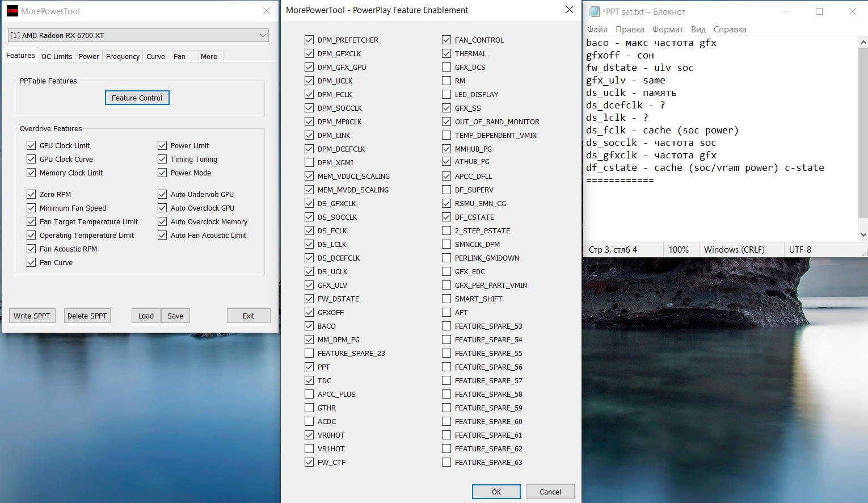868x503 pixels.
Task: Click the 'Windows (CRLF)' status bar entry
Action: pyautogui.click(x=734, y=250)
